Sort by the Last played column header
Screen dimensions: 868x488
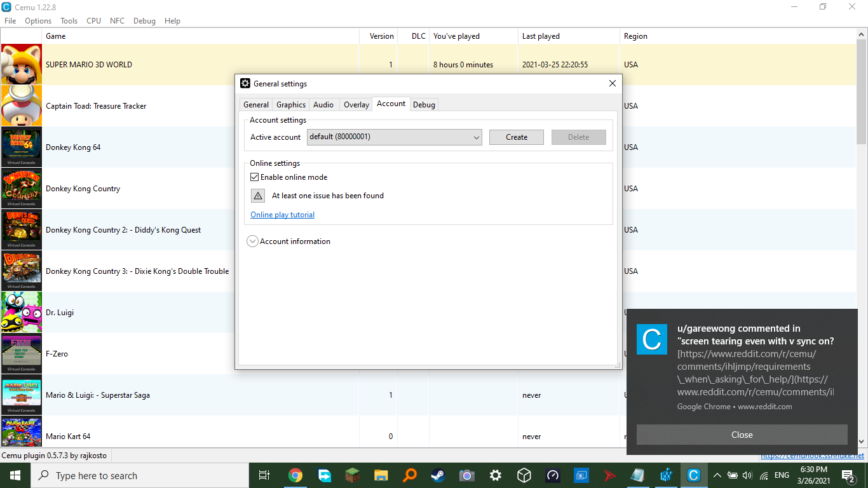(x=569, y=36)
